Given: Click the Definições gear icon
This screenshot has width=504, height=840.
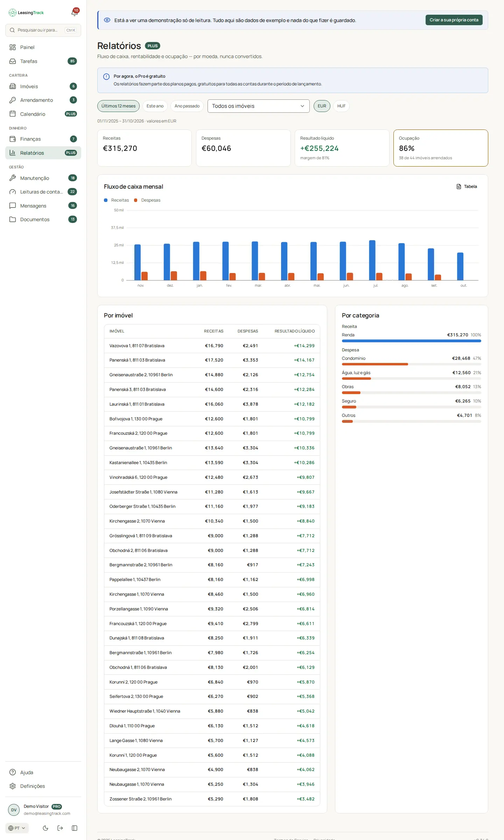Looking at the screenshot, I should (x=13, y=786).
